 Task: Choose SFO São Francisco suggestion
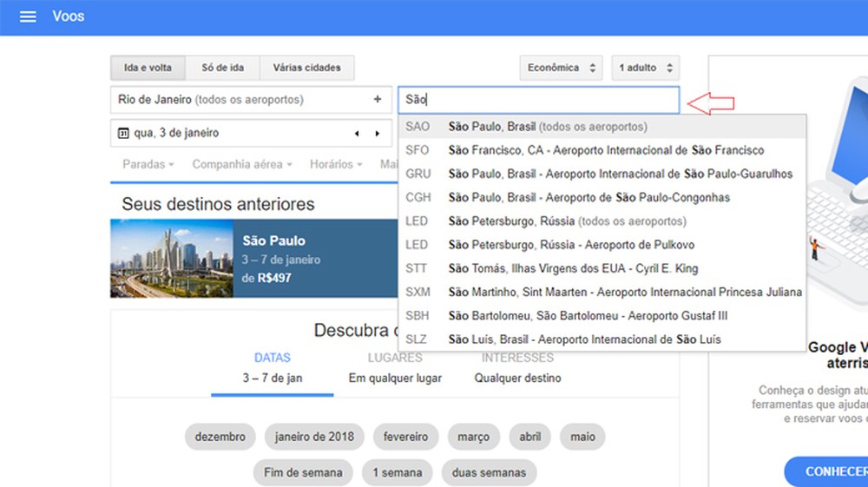click(602, 150)
